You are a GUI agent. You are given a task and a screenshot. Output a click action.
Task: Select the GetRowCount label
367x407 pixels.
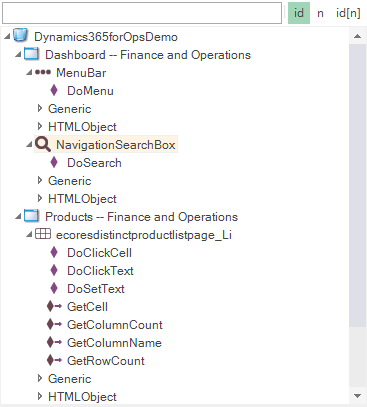(106, 361)
